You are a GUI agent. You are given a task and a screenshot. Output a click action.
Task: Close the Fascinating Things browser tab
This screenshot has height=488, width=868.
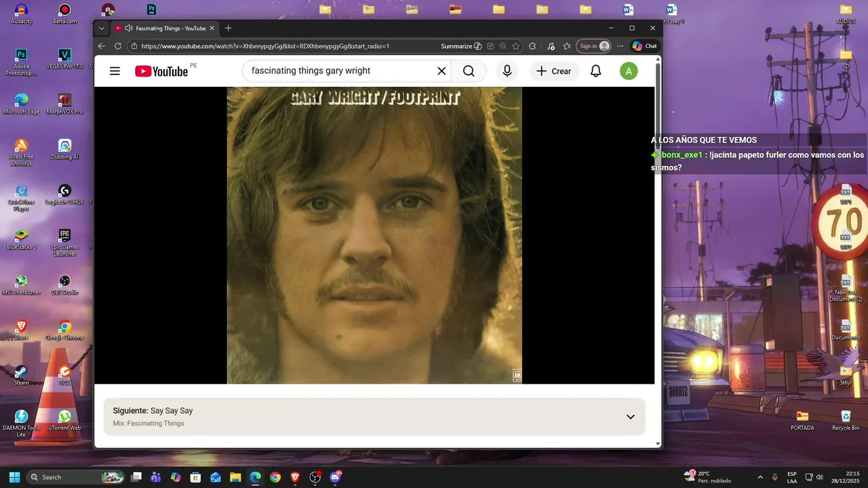[x=212, y=28]
